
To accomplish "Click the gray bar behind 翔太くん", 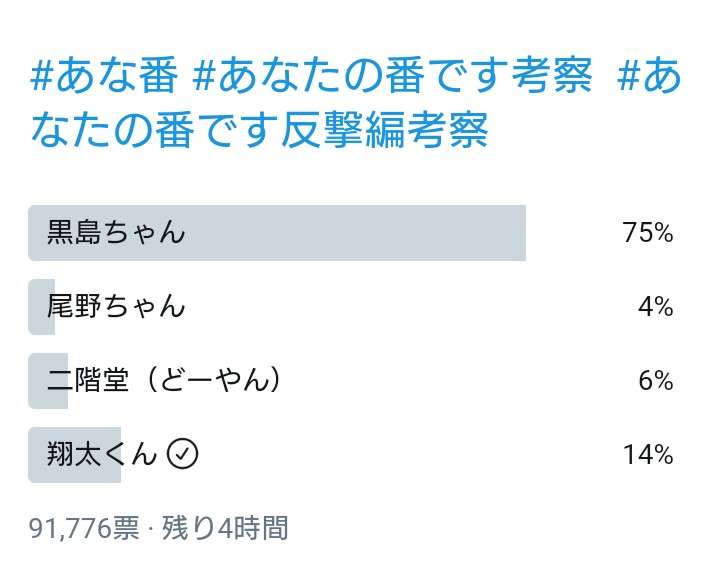I will click(74, 455).
